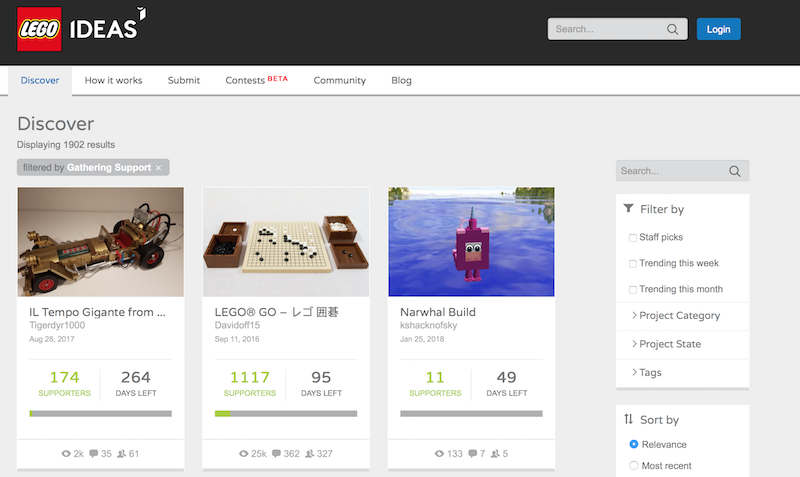
Task: Click the magnifier icon in sidebar search
Action: [734, 171]
